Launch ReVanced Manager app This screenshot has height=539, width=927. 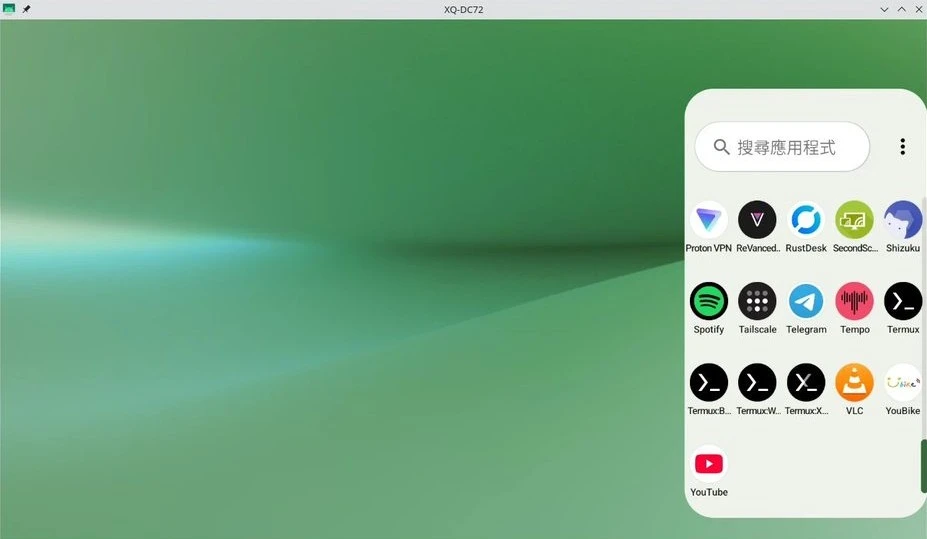(x=757, y=220)
